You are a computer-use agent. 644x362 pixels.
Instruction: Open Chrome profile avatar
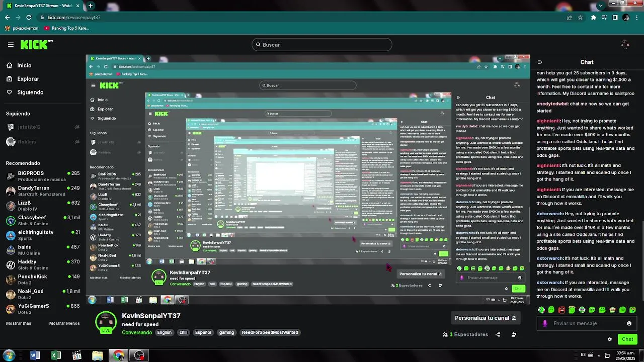pyautogui.click(x=626, y=17)
